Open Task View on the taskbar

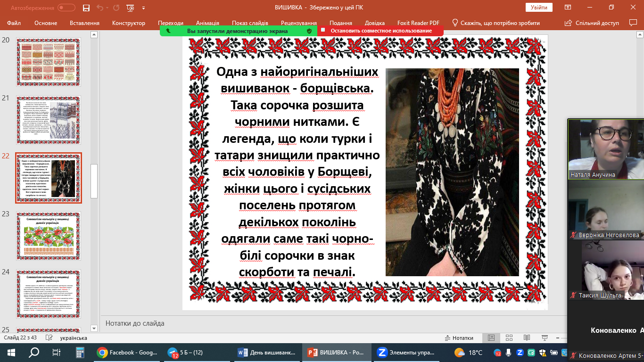(56, 353)
